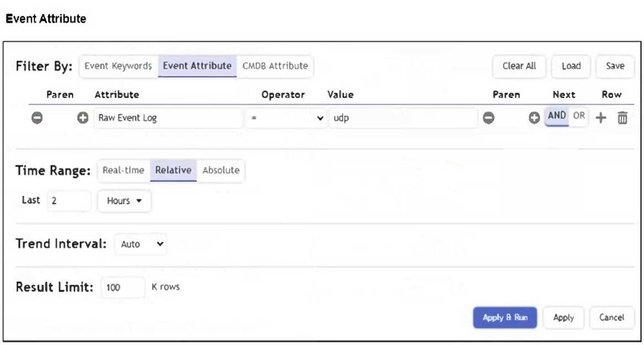Click the left paren plus icon
644x345 pixels.
pyautogui.click(x=83, y=118)
